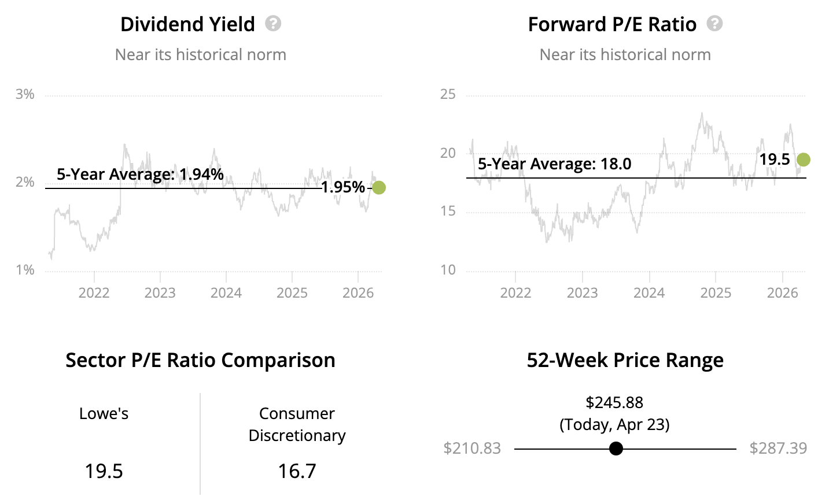Click the green dot on Dividend Yield chart
818x504 pixels.
tap(379, 187)
